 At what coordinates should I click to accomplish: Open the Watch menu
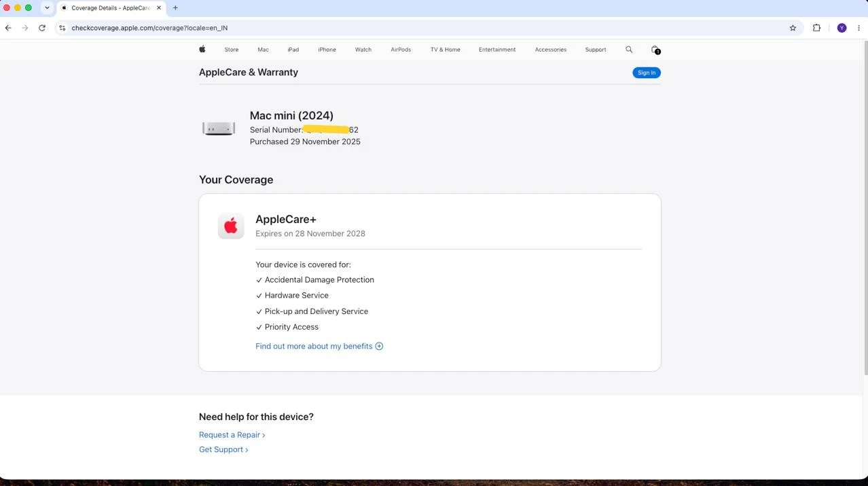(363, 50)
